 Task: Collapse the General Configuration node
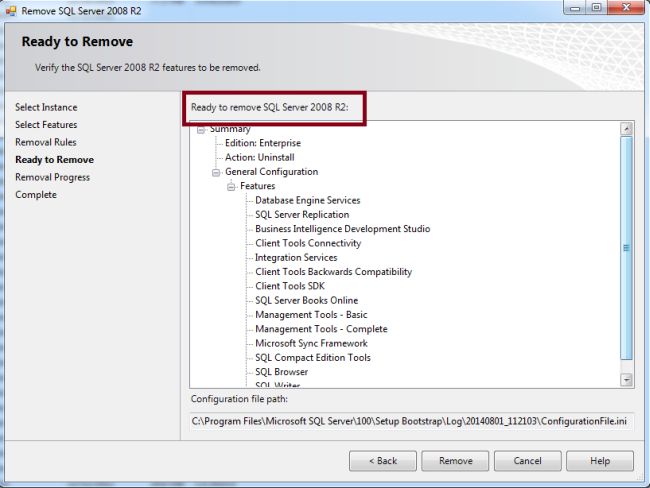tap(216, 172)
